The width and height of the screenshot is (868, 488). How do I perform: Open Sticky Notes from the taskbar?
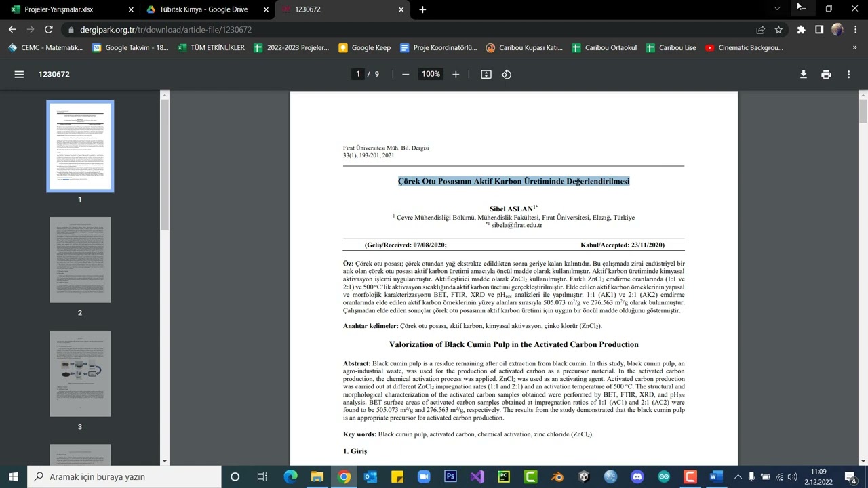(x=397, y=476)
